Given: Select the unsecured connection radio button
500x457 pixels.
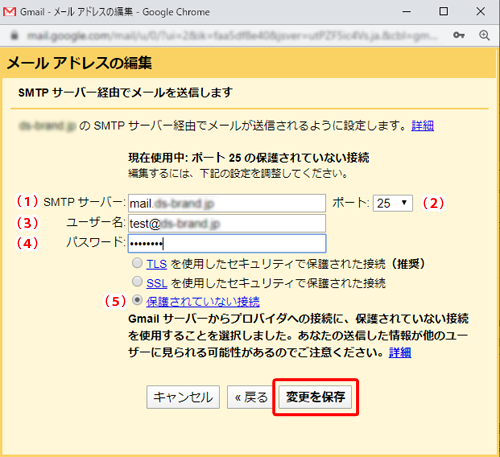Looking at the screenshot, I should [x=137, y=300].
